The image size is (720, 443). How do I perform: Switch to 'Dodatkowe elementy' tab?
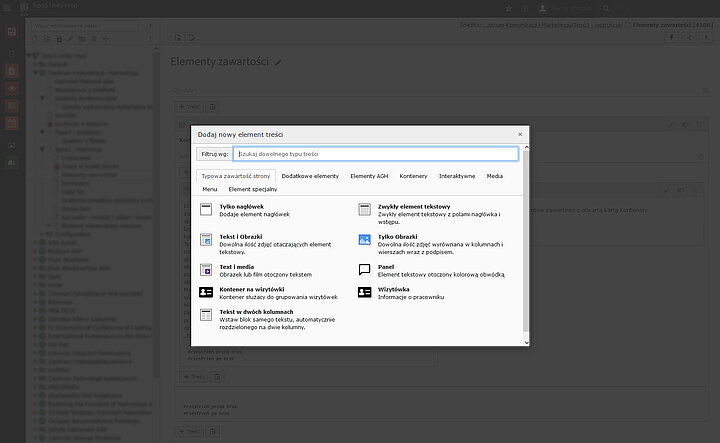pos(310,176)
